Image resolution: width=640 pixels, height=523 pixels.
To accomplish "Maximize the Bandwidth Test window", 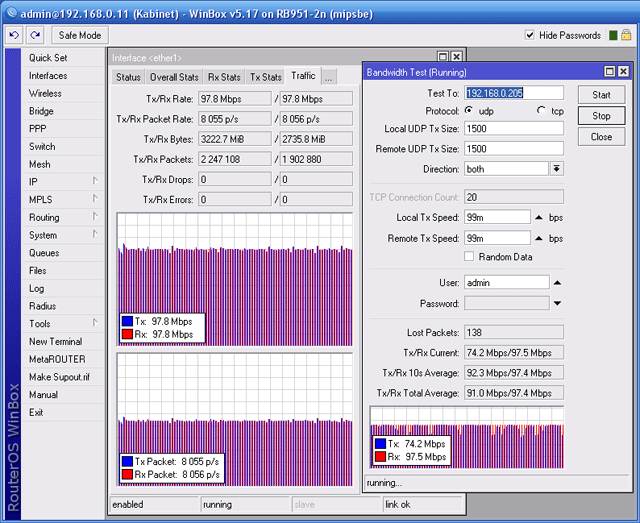I will point(609,72).
